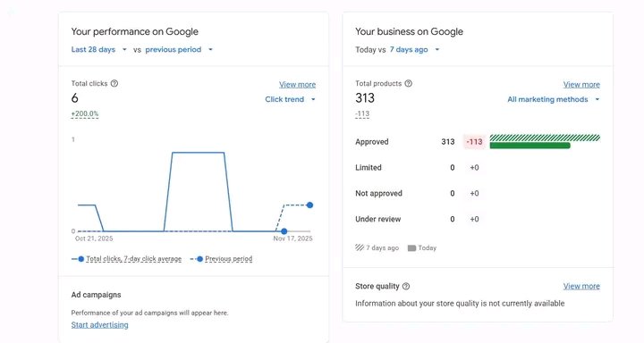Click the Your business on Google heading
Screen dimensions: 644x343
pyautogui.click(x=409, y=31)
